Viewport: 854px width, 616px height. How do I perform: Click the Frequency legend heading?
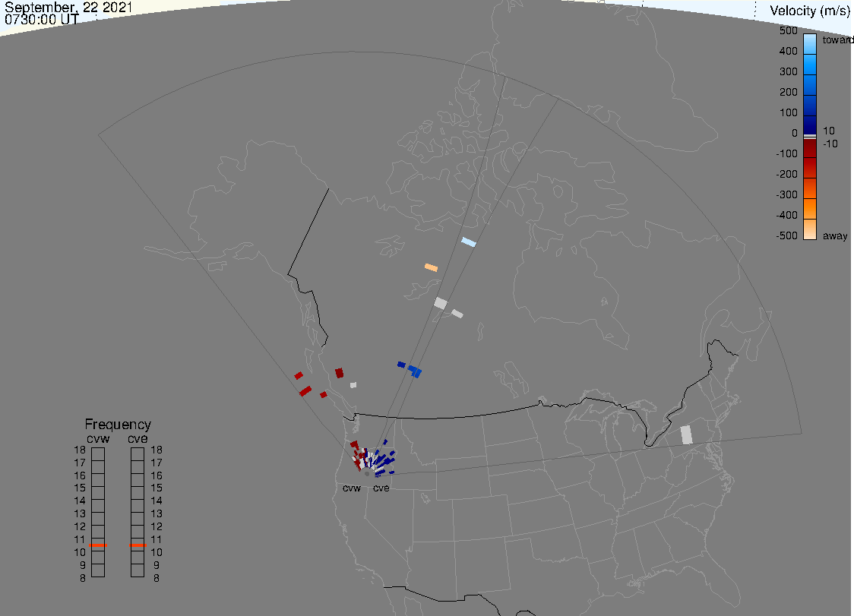point(118,425)
